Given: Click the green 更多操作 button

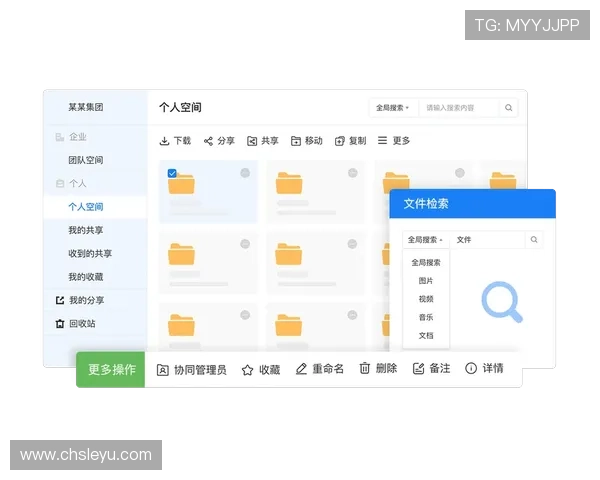Looking at the screenshot, I should (111, 369).
